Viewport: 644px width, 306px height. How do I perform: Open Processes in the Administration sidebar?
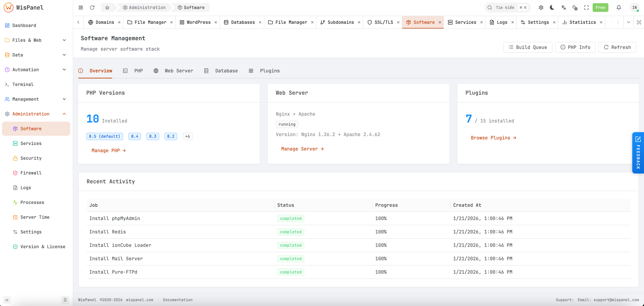click(x=32, y=202)
